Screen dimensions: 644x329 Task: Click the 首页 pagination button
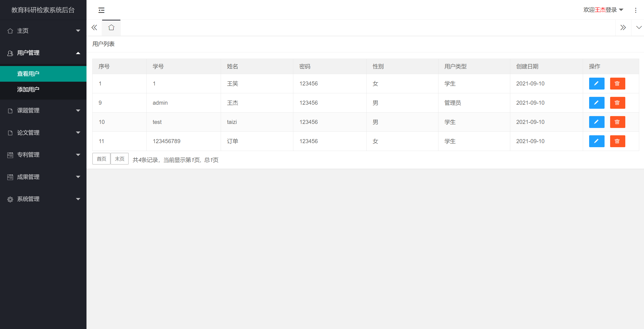pos(101,159)
